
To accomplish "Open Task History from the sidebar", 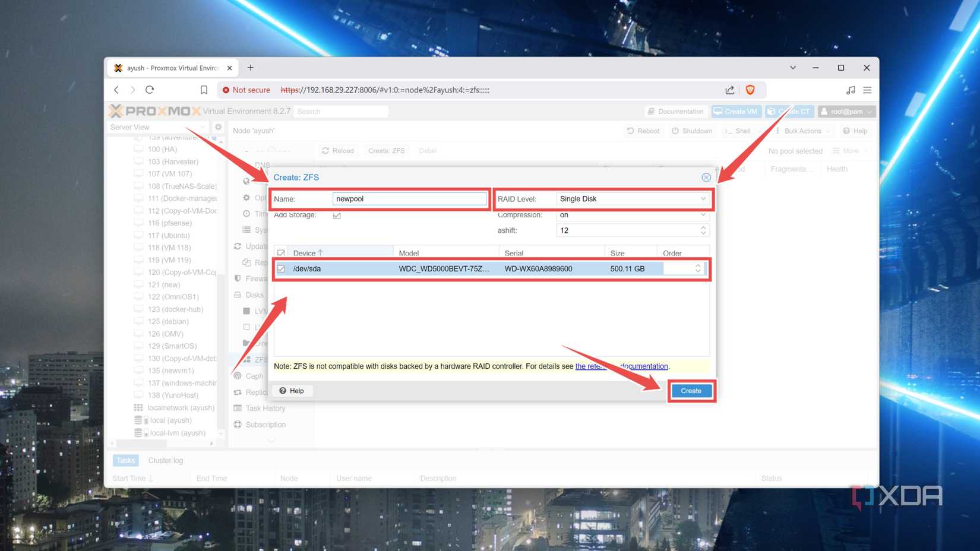I will 265,408.
